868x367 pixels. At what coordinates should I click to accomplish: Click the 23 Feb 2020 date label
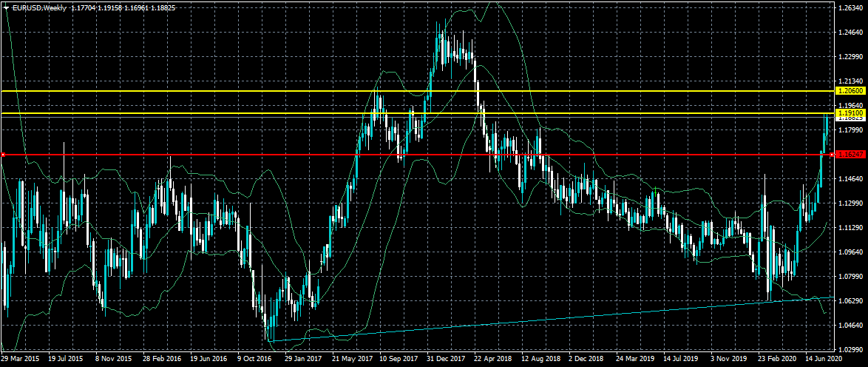776,360
